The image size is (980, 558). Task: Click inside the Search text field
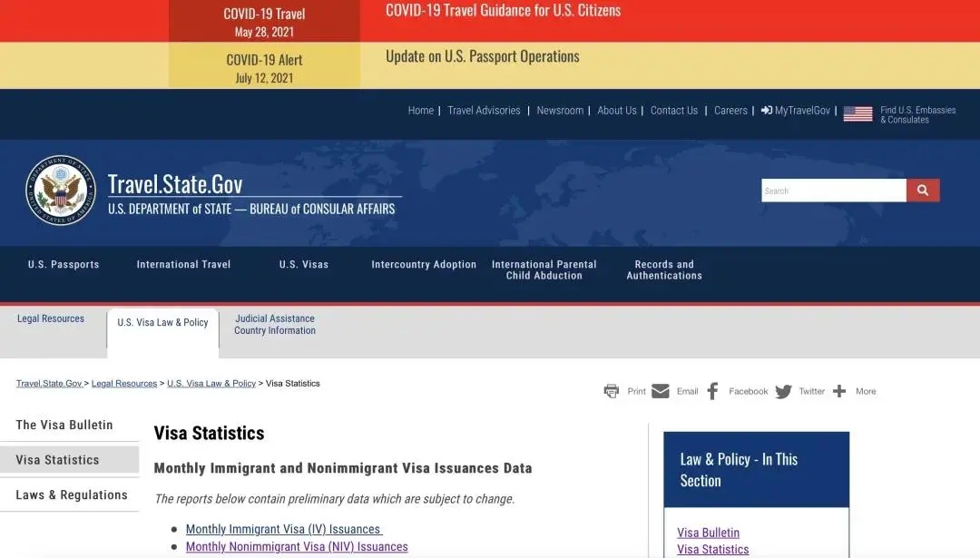point(833,191)
